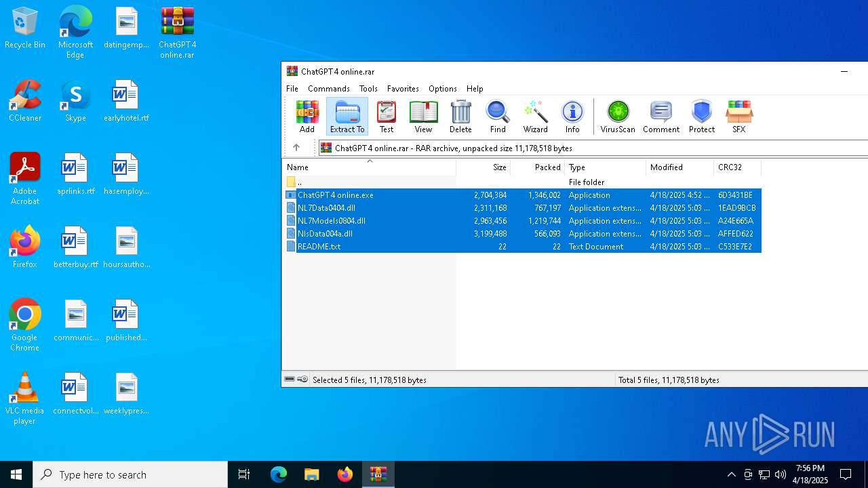Click the drive icon in the status bar
868x488 pixels.
290,380
